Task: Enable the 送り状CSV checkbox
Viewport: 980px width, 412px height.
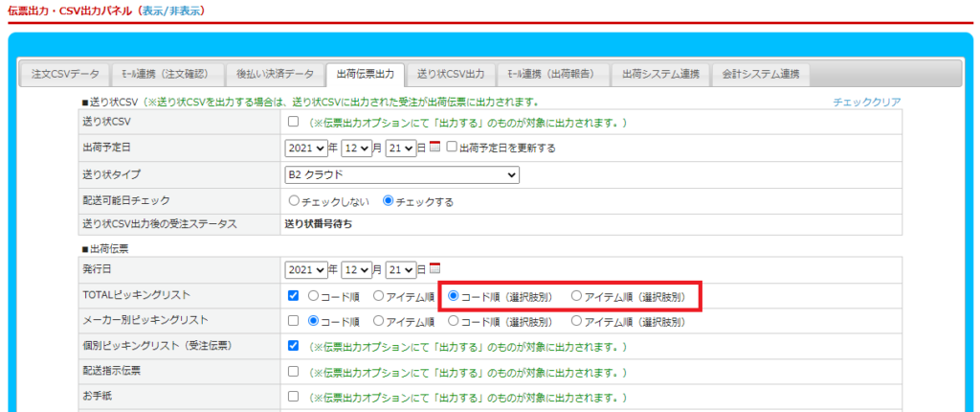Action: (x=294, y=123)
